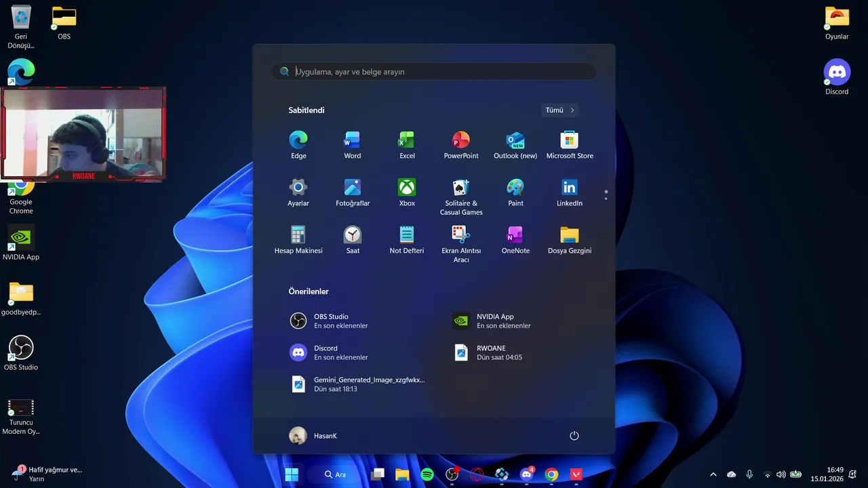Viewport: 868px width, 488px height.
Task: Click the Windows Start button
Action: (292, 474)
